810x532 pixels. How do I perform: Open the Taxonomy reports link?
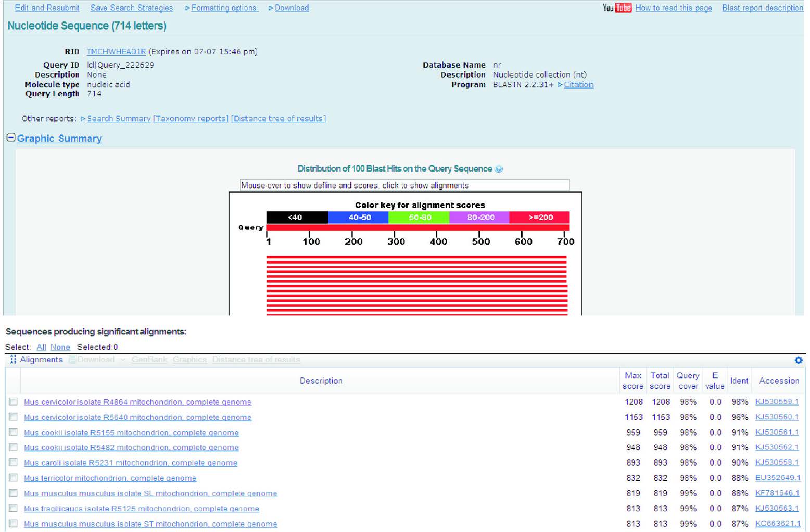point(191,119)
